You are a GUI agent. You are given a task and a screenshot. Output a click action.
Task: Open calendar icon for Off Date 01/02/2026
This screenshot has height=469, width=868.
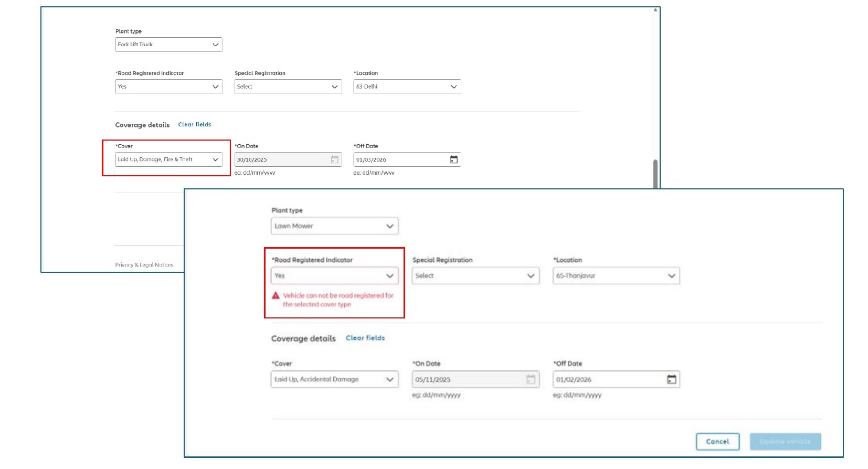[671, 379]
